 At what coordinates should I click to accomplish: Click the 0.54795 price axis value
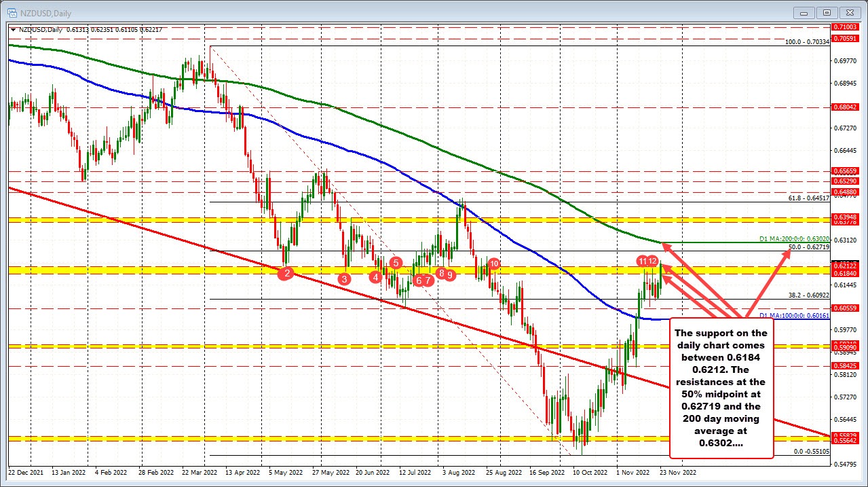(845, 463)
